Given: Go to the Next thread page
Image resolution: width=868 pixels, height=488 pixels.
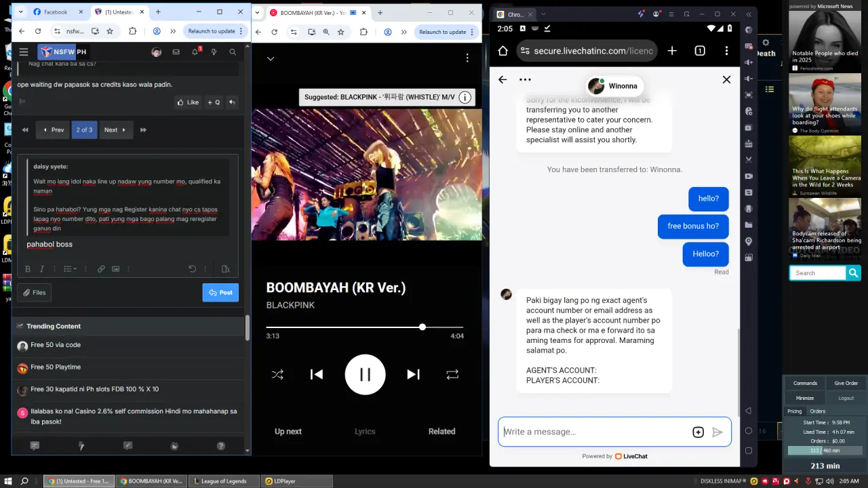Looking at the screenshot, I should [x=116, y=129].
